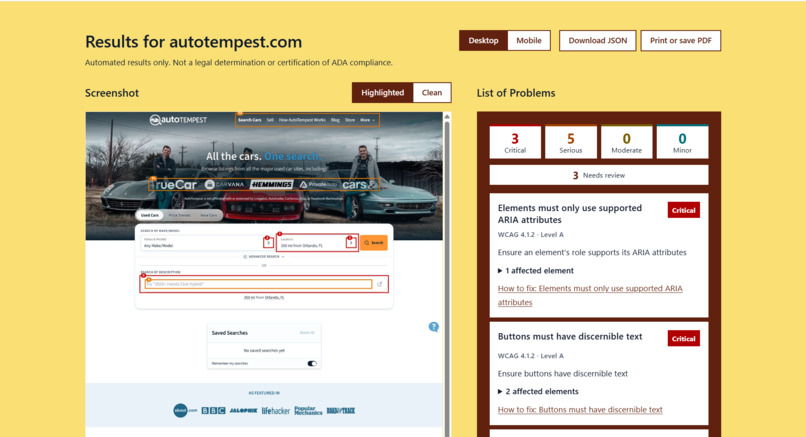Image resolution: width=806 pixels, height=437 pixels.
Task: Expand the 1 affected element disclosure
Action: click(536, 270)
